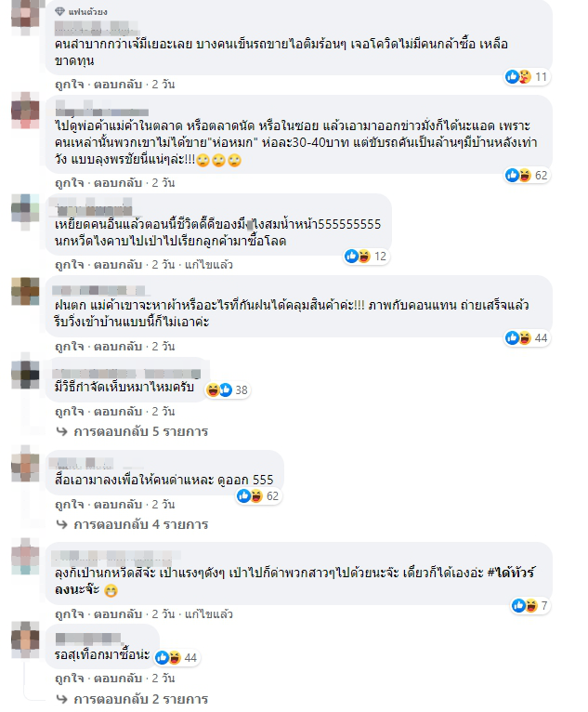The width and height of the screenshot is (588, 712).
Task: View the 38 reactions on dog smell comment
Action: 227,389
